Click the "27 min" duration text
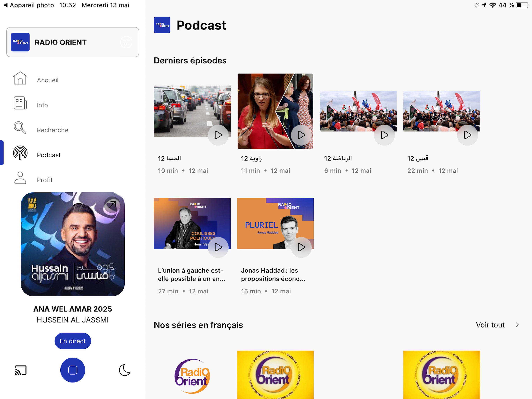 pos(168,291)
